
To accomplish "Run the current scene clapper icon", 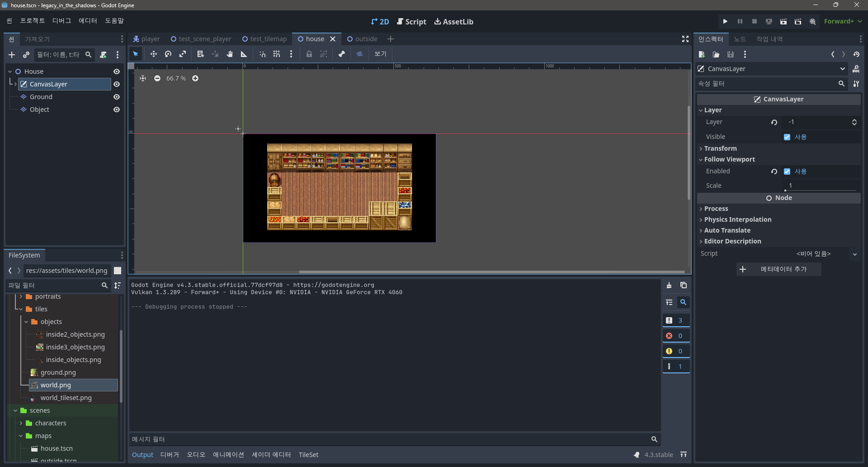I will (x=783, y=21).
